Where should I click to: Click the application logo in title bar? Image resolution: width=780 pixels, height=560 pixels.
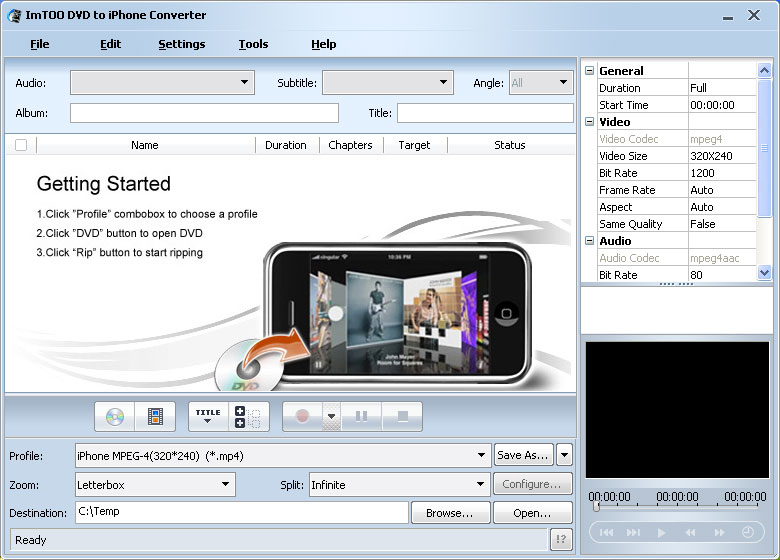[14, 15]
